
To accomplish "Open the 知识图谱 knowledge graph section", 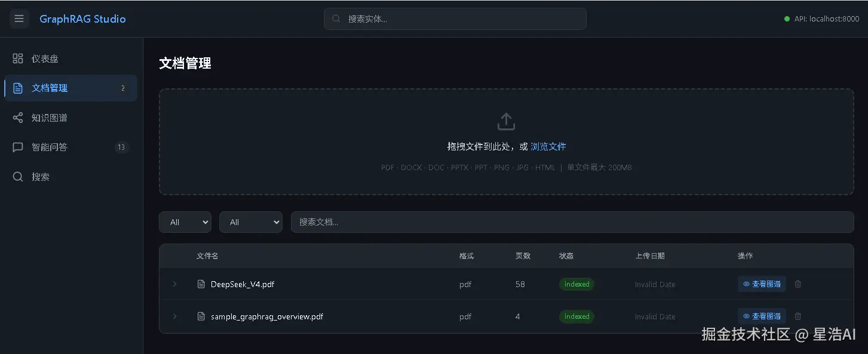I will (50, 118).
